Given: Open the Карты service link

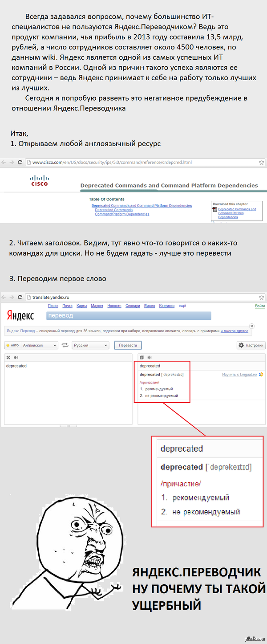Looking at the screenshot, I should click(x=81, y=306).
